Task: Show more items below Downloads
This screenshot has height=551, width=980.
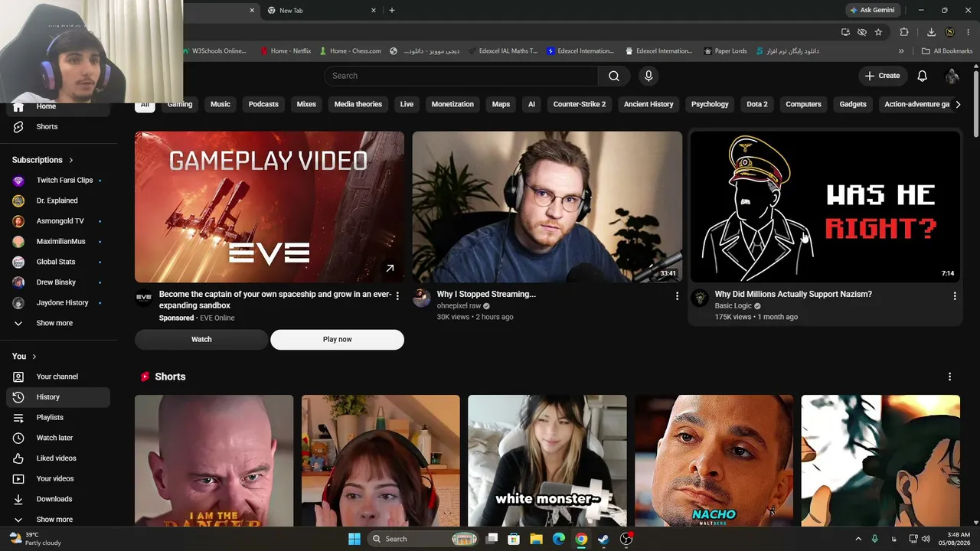Action: tap(58, 520)
